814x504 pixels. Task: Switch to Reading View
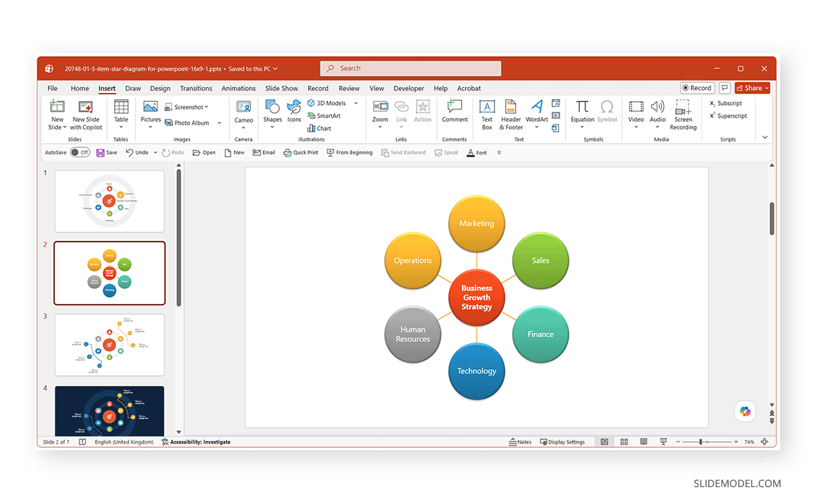click(644, 442)
